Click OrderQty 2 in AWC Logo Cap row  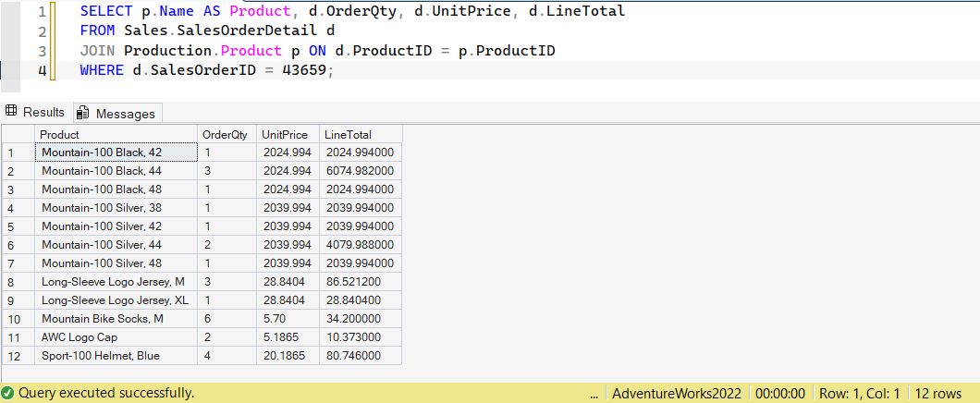pos(227,337)
